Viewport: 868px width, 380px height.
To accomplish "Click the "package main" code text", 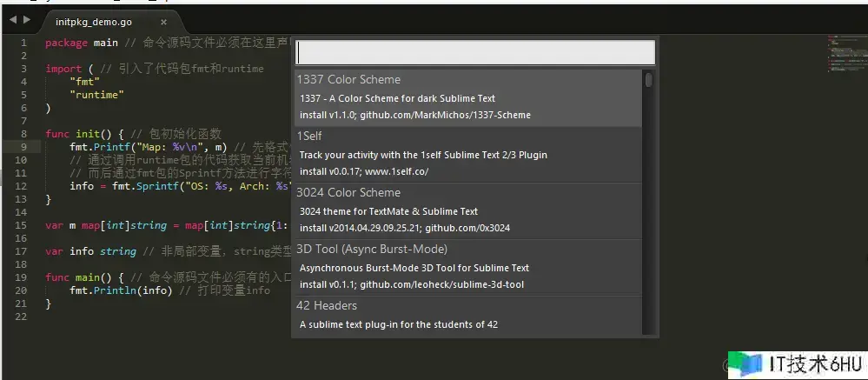I will tap(82, 43).
